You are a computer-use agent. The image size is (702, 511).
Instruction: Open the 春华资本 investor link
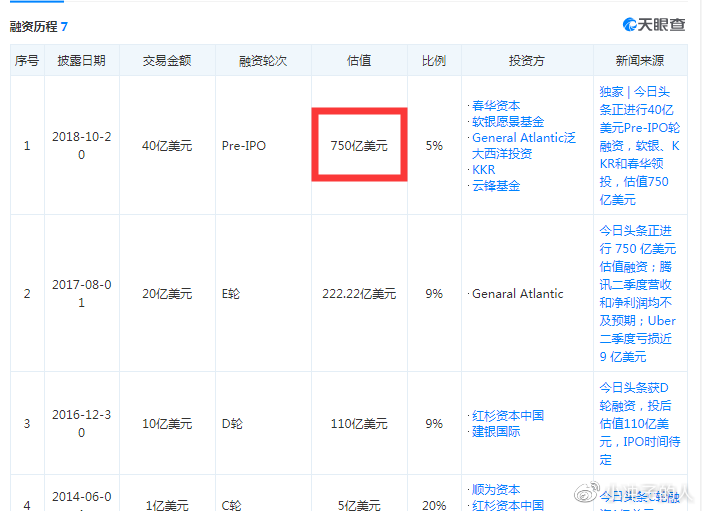point(496,106)
